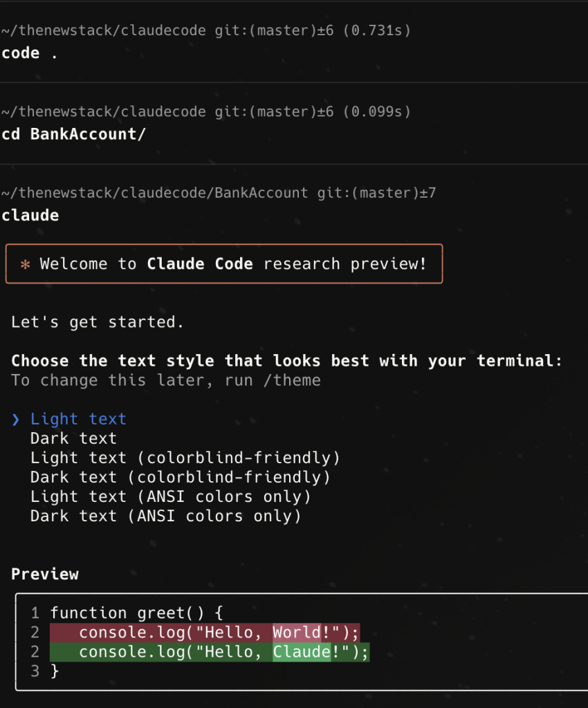This screenshot has width=588, height=708.
Task: Choose the plain 'Dark text' option
Action: (73, 438)
